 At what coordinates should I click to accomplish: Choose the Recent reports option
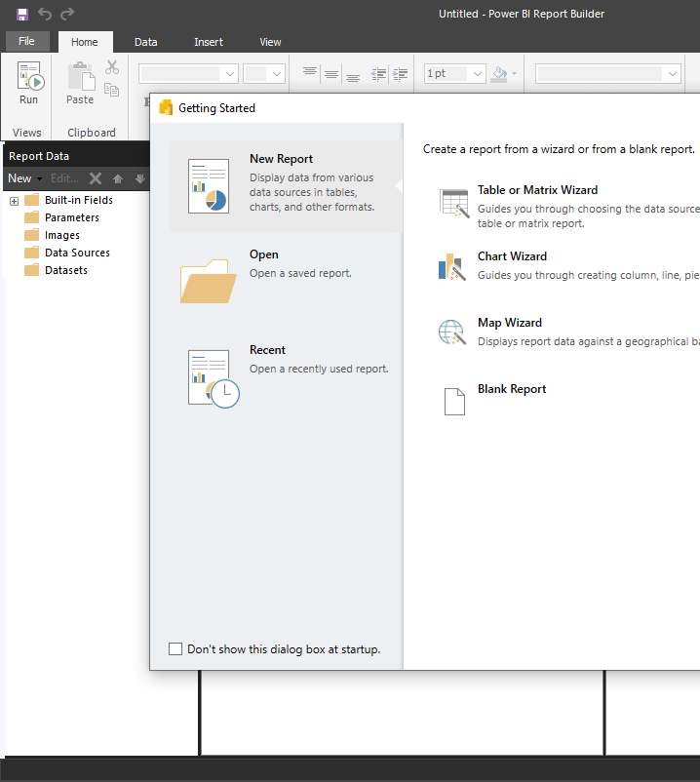coord(267,351)
